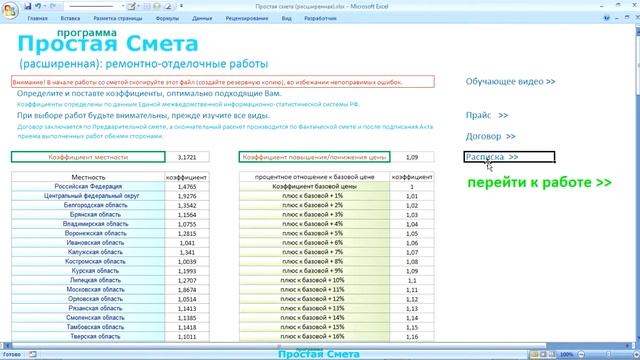
Task: Select the Коэффициент местности value 3,1721
Action: coord(187,157)
